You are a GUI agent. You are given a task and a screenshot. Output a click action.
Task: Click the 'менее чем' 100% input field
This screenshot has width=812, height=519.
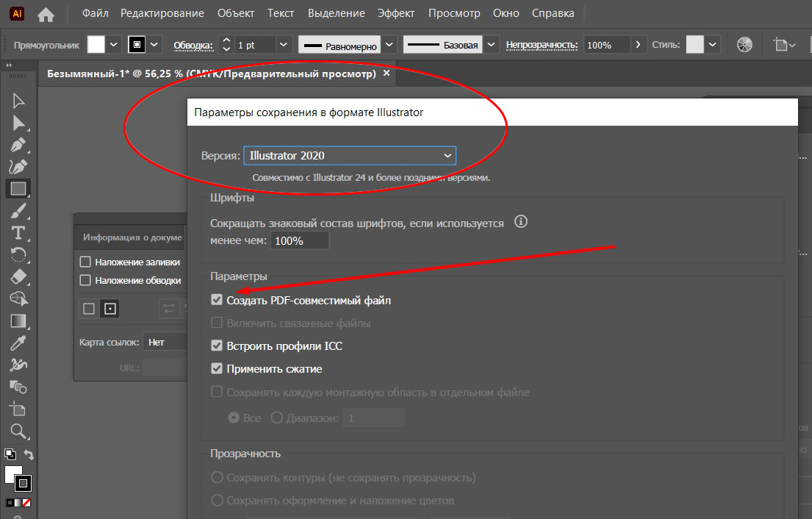tap(299, 240)
